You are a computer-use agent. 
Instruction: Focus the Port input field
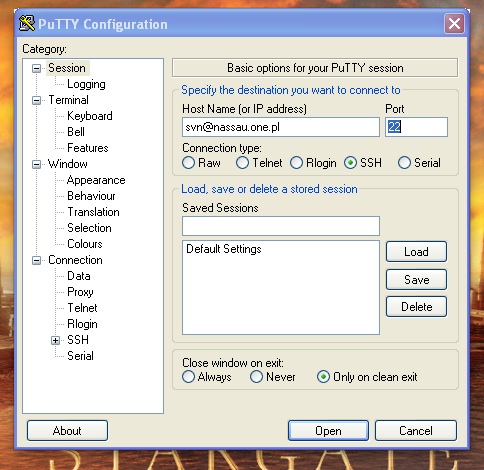[416, 127]
